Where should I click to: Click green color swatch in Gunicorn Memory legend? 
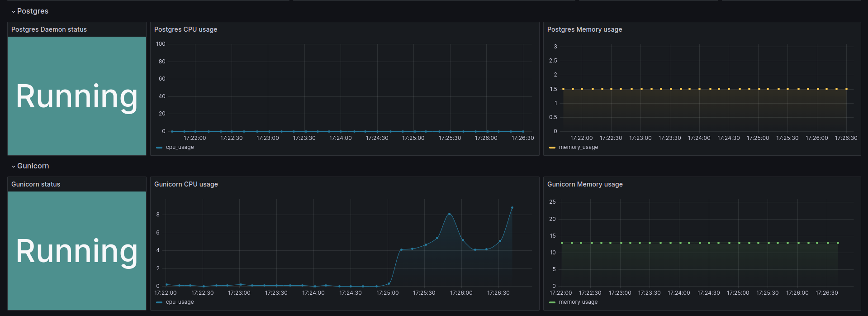tap(552, 302)
